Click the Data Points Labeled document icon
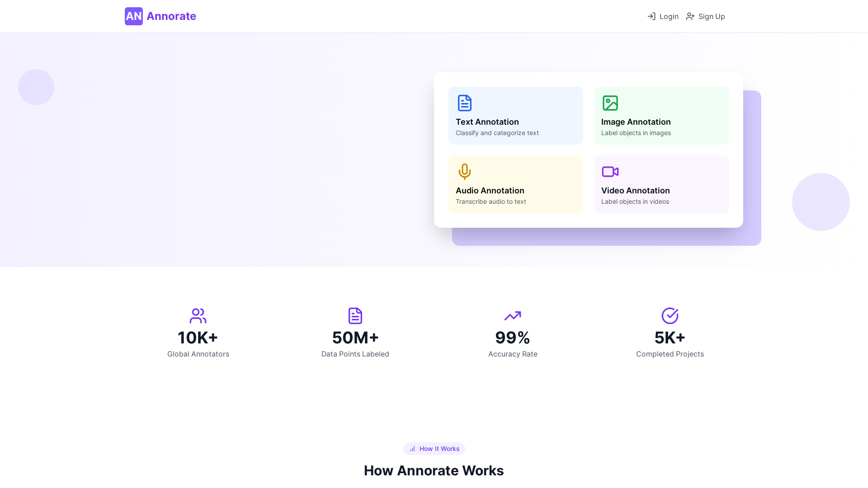Viewport: 868px width, 488px height. pyautogui.click(x=355, y=316)
